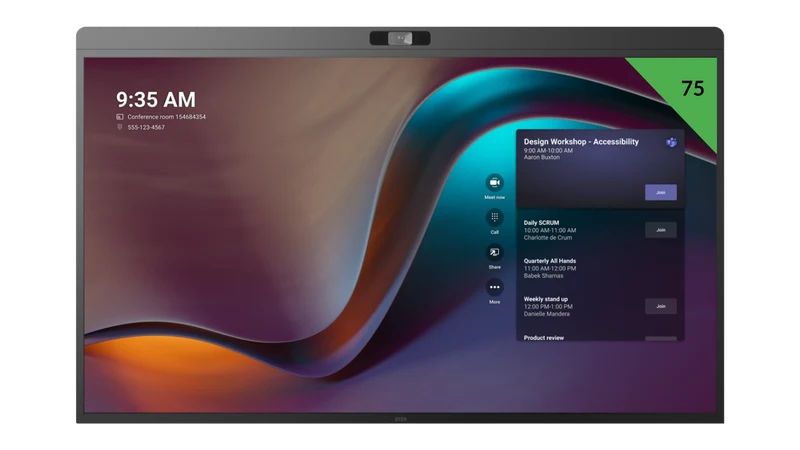Click the Weekly stand up title
Screen dimensions: 800x450
pyautogui.click(x=545, y=299)
